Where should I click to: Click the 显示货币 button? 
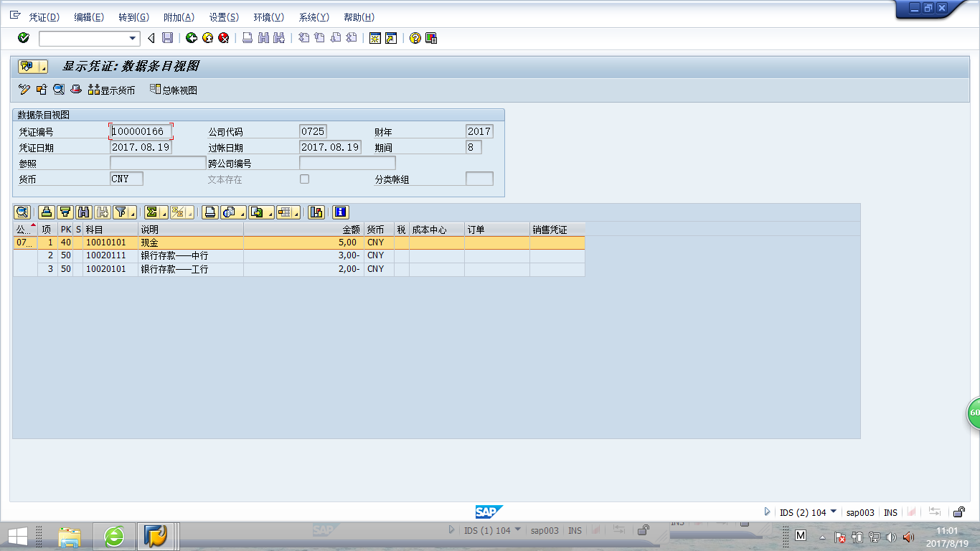pos(111,90)
